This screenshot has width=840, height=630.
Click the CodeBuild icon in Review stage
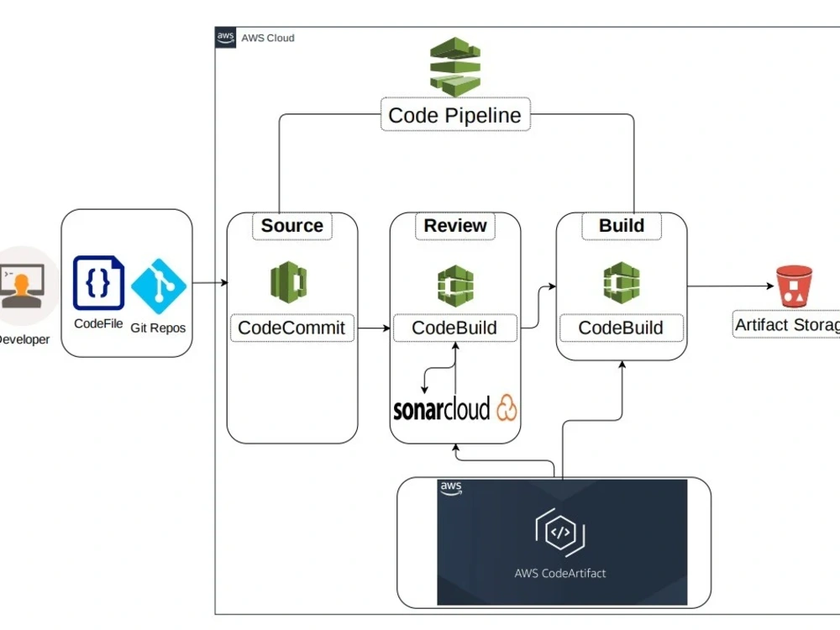pos(454,286)
